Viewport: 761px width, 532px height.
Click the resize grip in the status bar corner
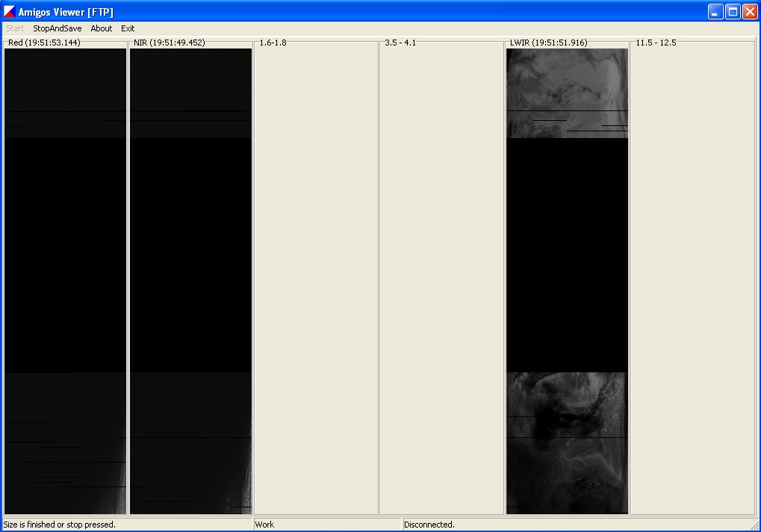point(755,526)
